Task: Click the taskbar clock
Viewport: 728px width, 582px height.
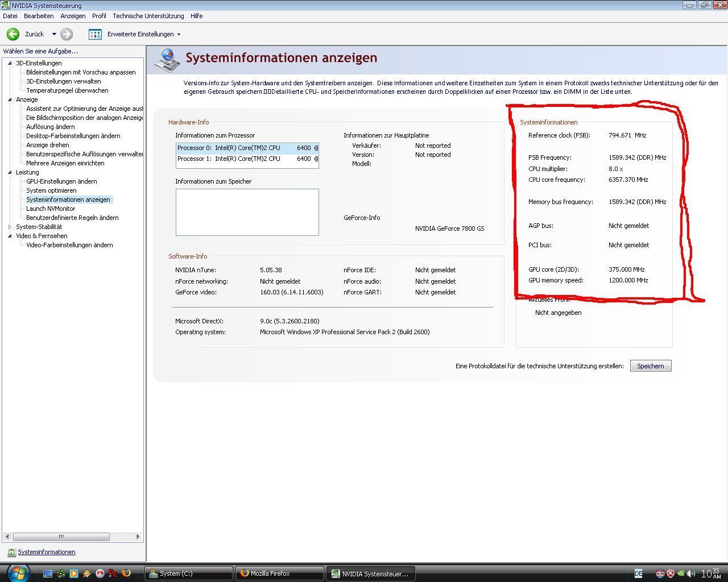Action: tap(711, 573)
